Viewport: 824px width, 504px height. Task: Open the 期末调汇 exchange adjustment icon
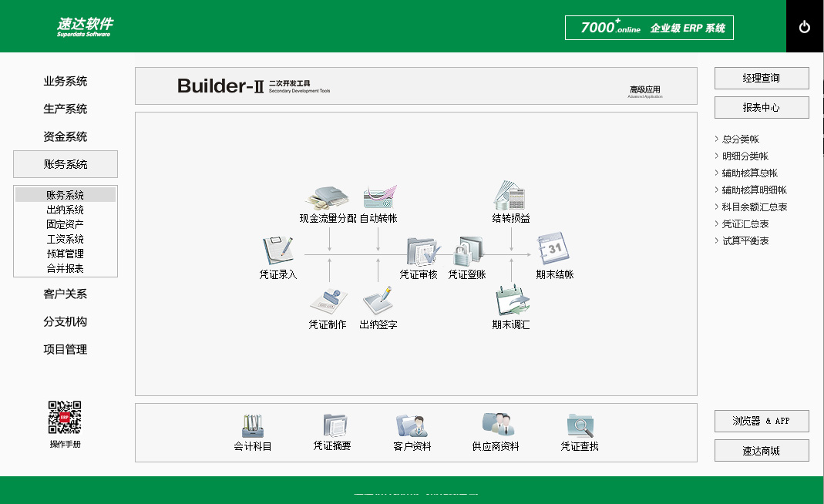[511, 301]
